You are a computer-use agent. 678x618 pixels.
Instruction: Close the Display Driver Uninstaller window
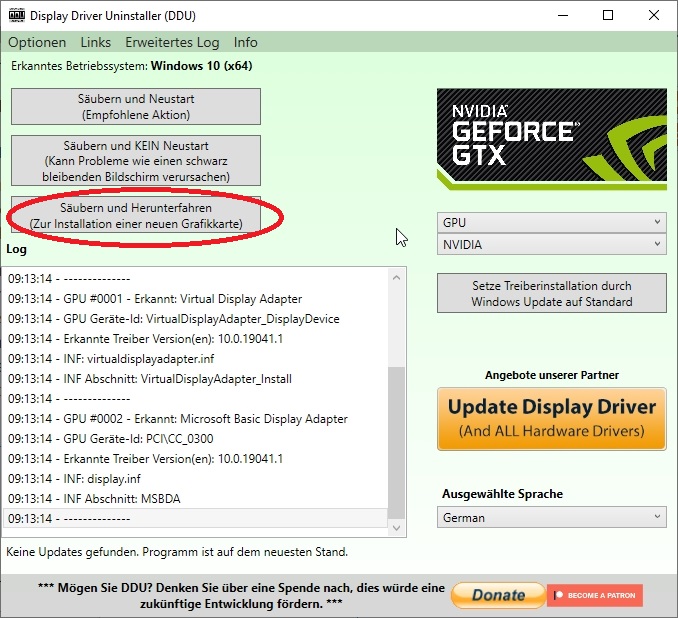point(654,16)
